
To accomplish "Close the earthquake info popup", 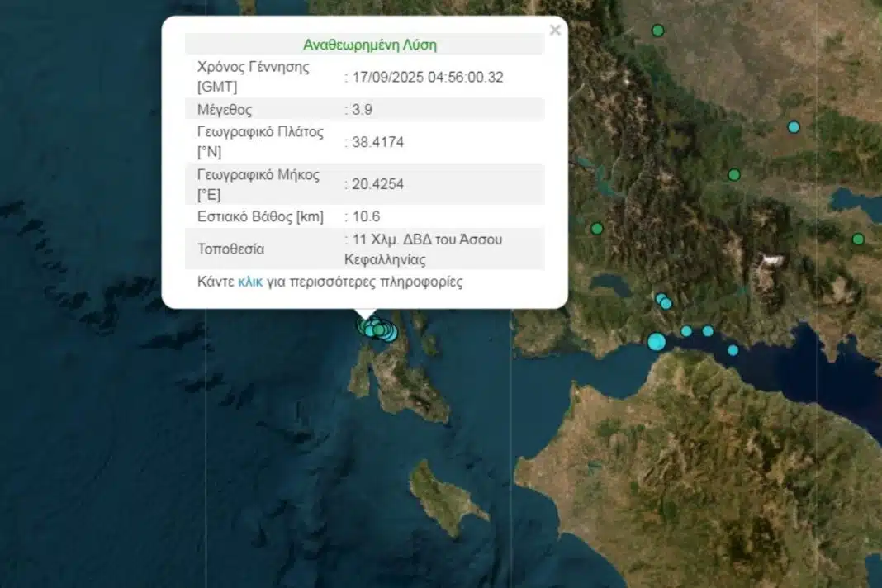I will click(555, 31).
